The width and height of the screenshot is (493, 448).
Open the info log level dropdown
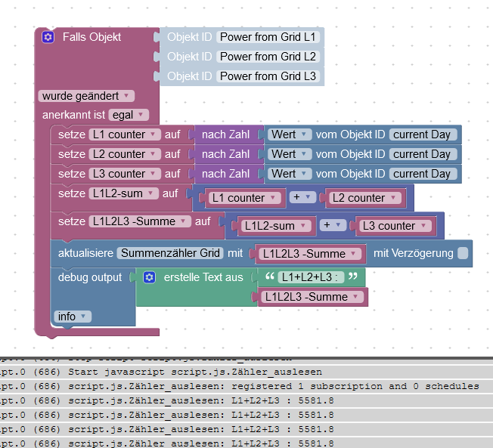[x=73, y=317]
